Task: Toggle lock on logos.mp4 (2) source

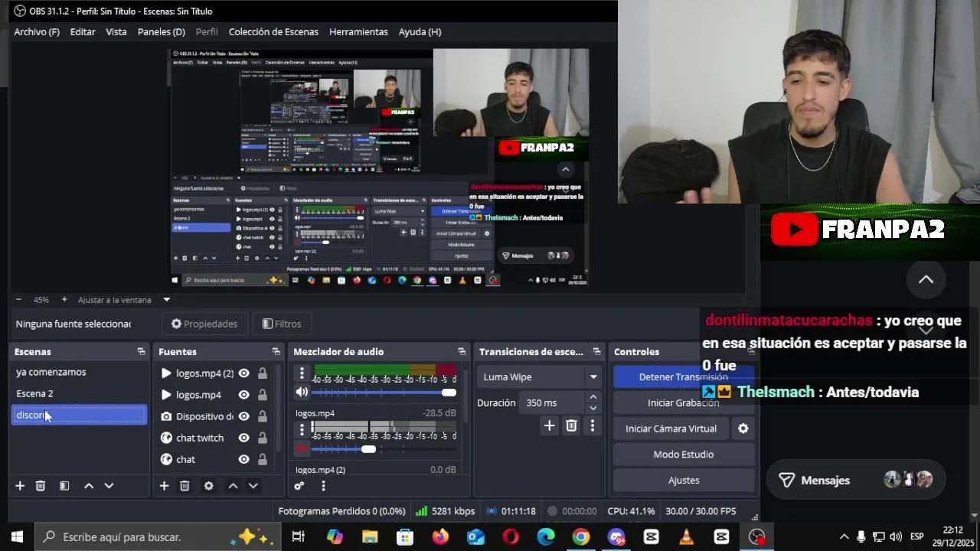Action: pyautogui.click(x=263, y=373)
